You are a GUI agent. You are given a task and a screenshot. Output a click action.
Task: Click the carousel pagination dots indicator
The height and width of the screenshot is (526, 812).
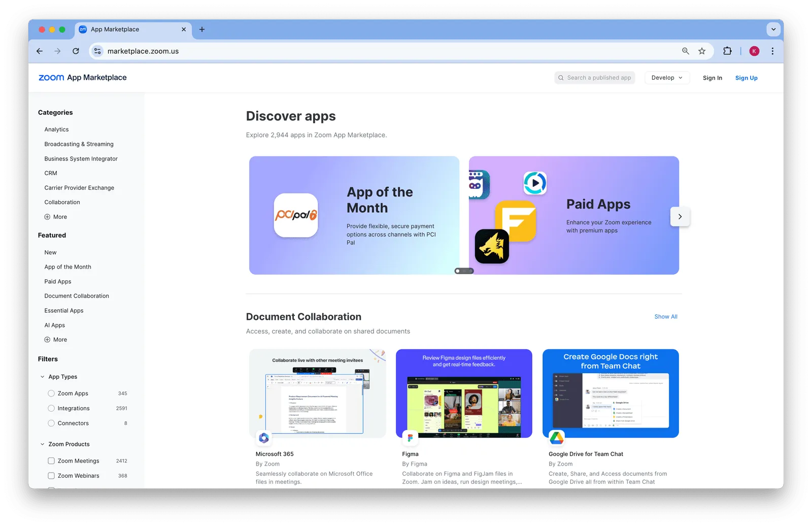(464, 271)
